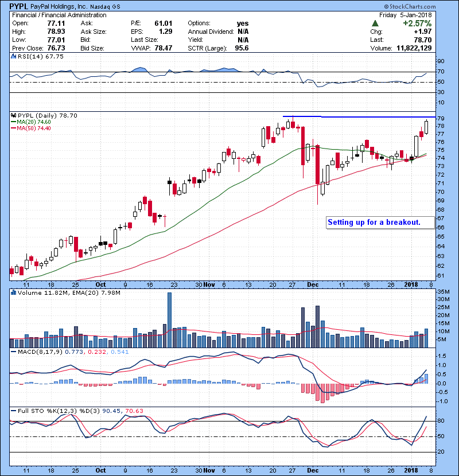The width and height of the screenshot is (459, 476).
Task: Click the Annual Dividend N/A value
Action: coord(243,32)
